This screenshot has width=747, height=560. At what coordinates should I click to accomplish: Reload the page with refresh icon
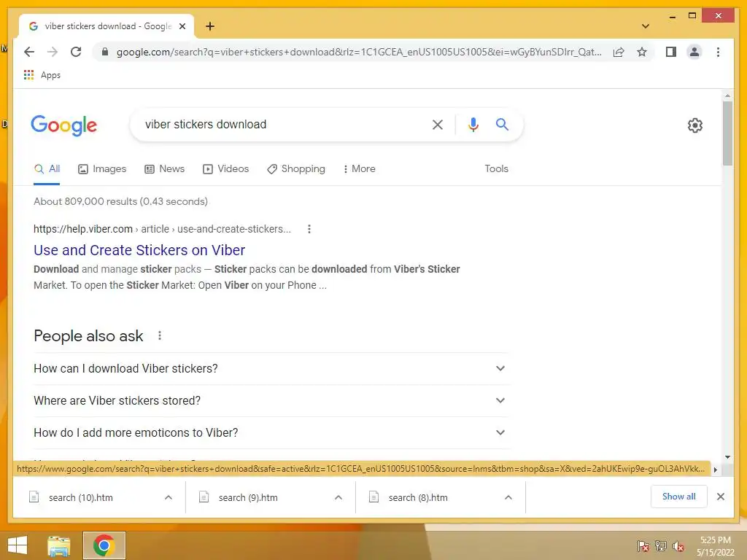click(x=76, y=52)
